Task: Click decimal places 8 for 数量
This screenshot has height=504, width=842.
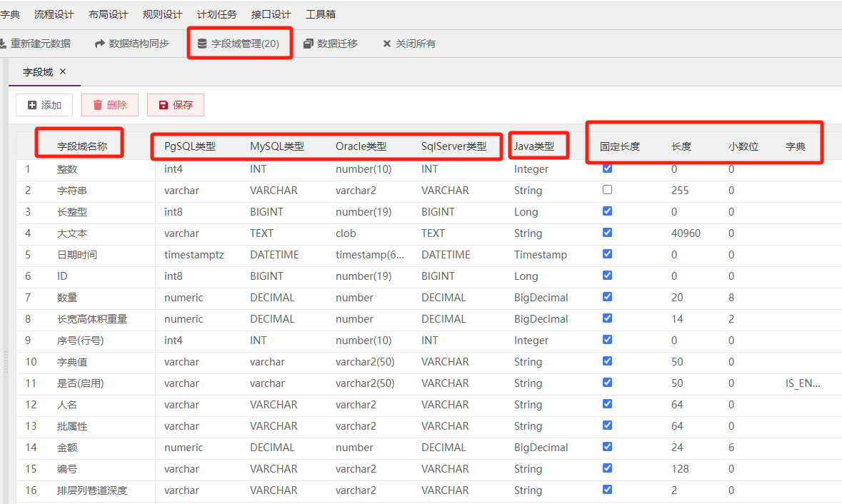Action: pyautogui.click(x=731, y=298)
